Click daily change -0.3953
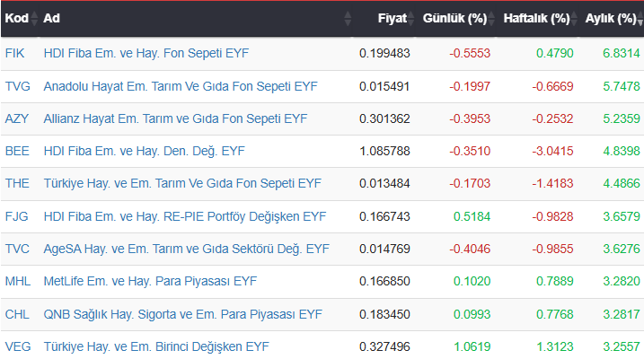Image resolution: width=644 pixels, height=359 pixels. pyautogui.click(x=470, y=119)
